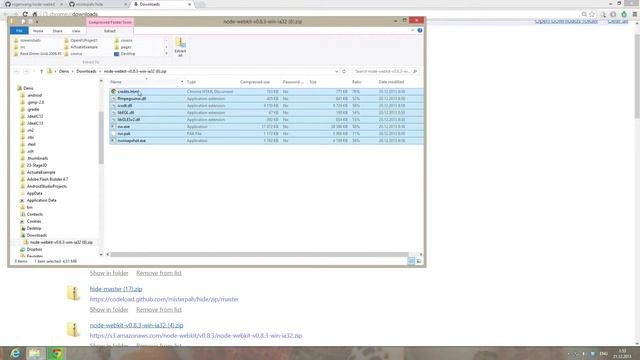Minimize the ribbon with the chevron

(x=412, y=31)
